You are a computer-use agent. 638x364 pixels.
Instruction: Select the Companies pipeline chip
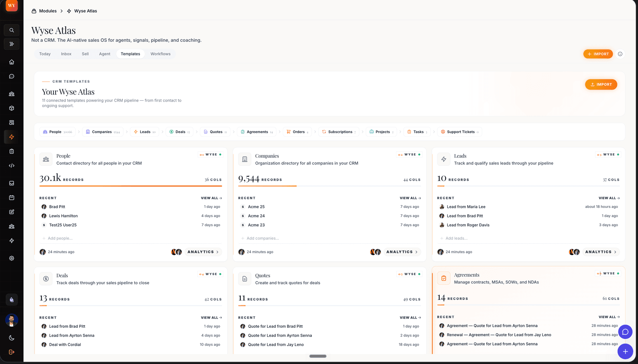[103, 132]
